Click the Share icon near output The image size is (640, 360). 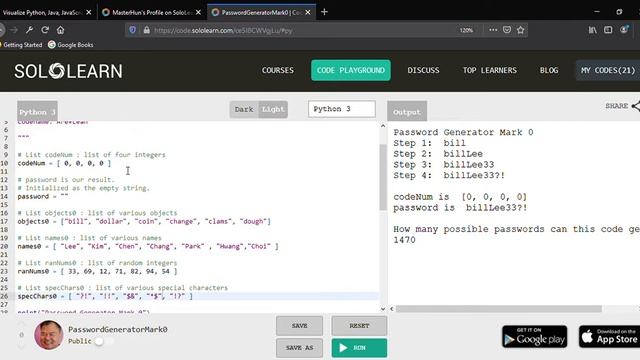point(636,106)
